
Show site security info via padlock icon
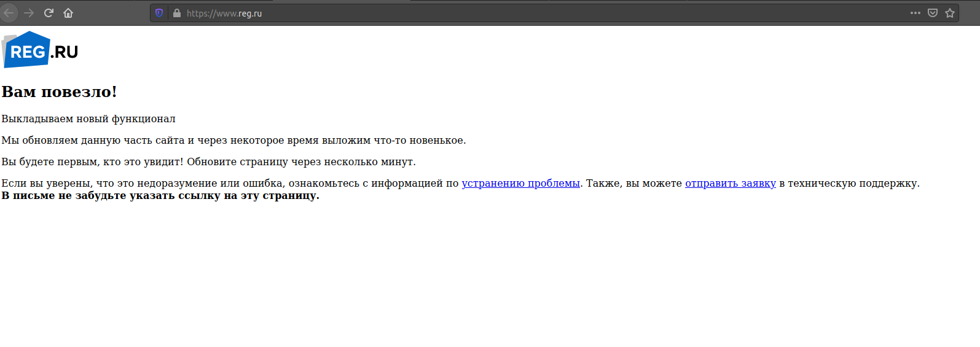click(177, 13)
